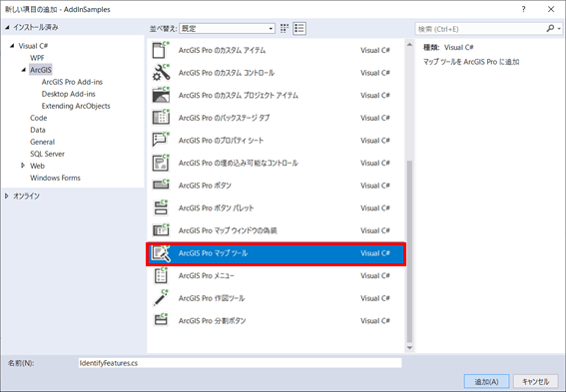Select the ArcGIS Pro ボタン template icon

tap(161, 186)
